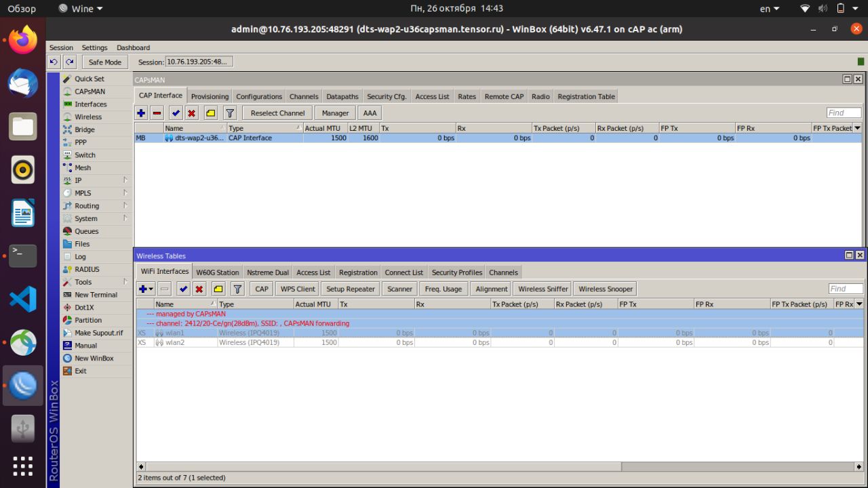The height and width of the screenshot is (488, 868).
Task: Open the PPP sidebar item
Action: (81, 142)
